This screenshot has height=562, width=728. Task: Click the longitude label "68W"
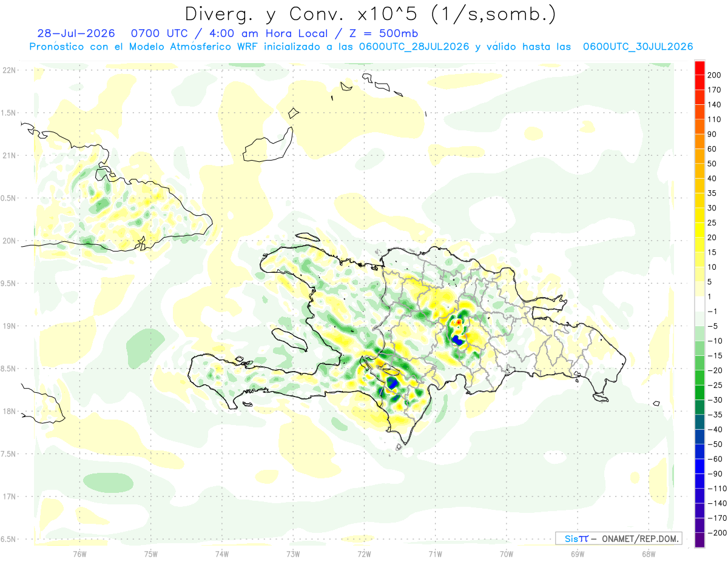click(x=649, y=554)
